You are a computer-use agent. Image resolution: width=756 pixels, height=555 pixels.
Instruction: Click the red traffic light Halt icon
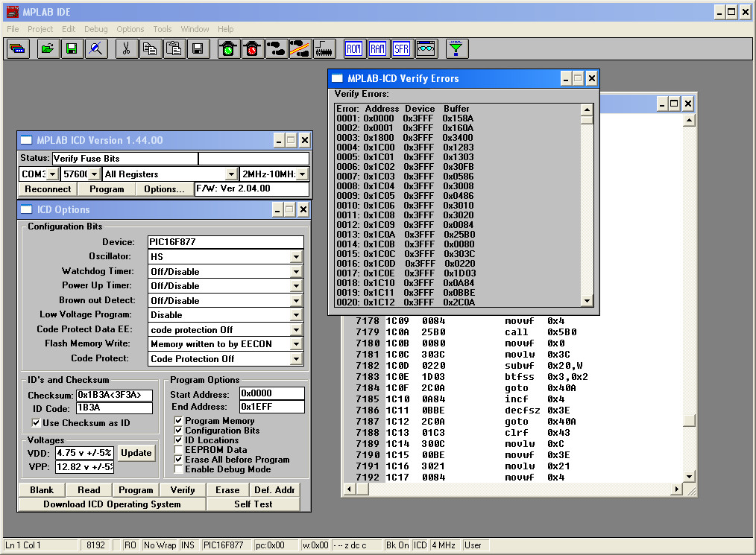252,48
